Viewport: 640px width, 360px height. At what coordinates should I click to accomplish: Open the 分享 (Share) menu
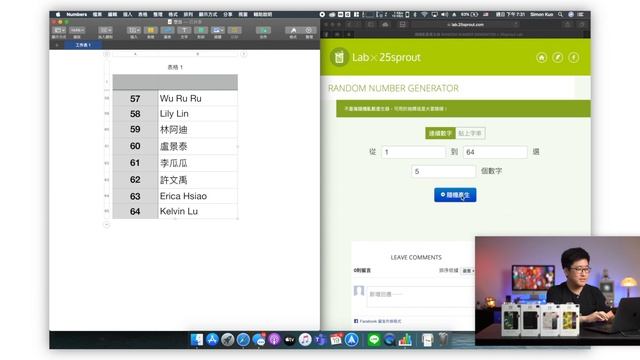pyautogui.click(x=227, y=14)
